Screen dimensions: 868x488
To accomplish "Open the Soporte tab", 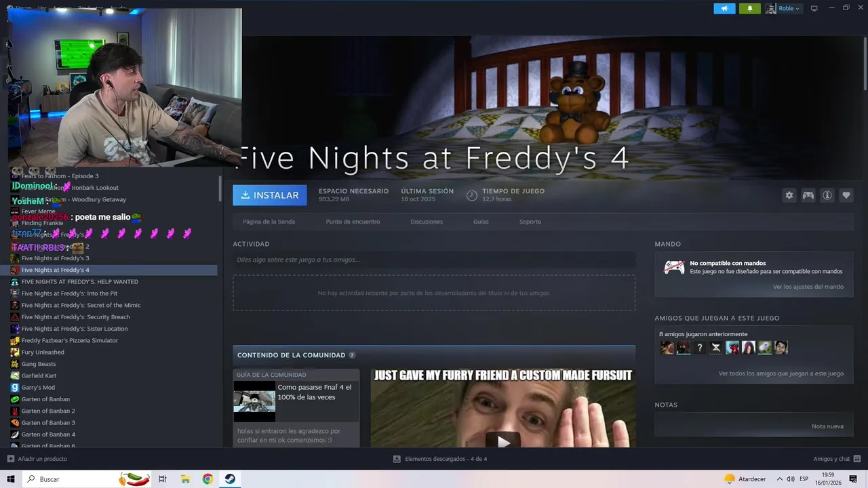I will 530,222.
